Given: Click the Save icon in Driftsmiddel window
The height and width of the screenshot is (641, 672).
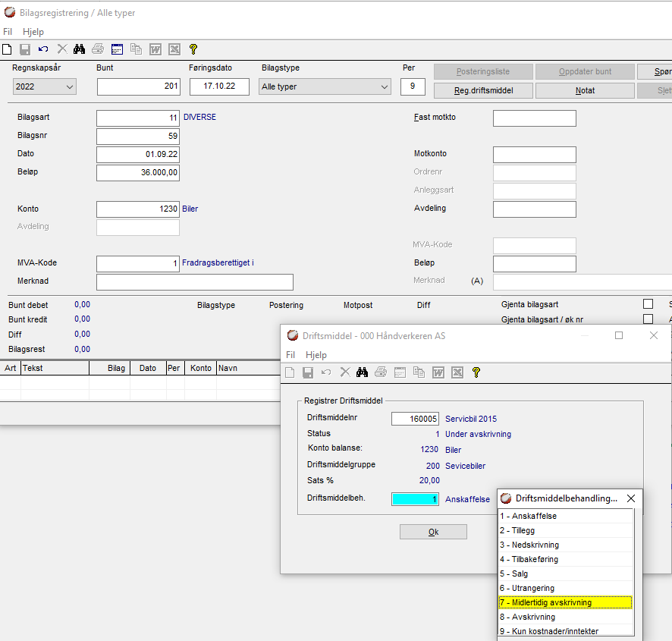Looking at the screenshot, I should pos(308,372).
